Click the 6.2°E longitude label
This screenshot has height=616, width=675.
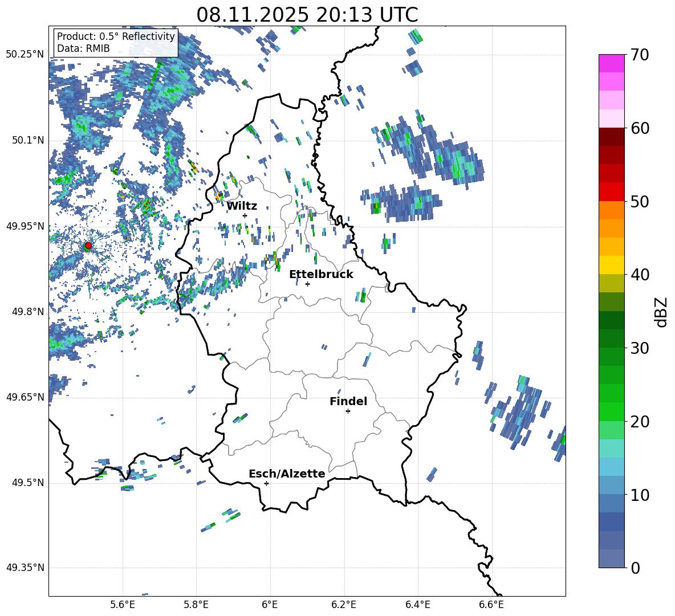[x=344, y=605]
